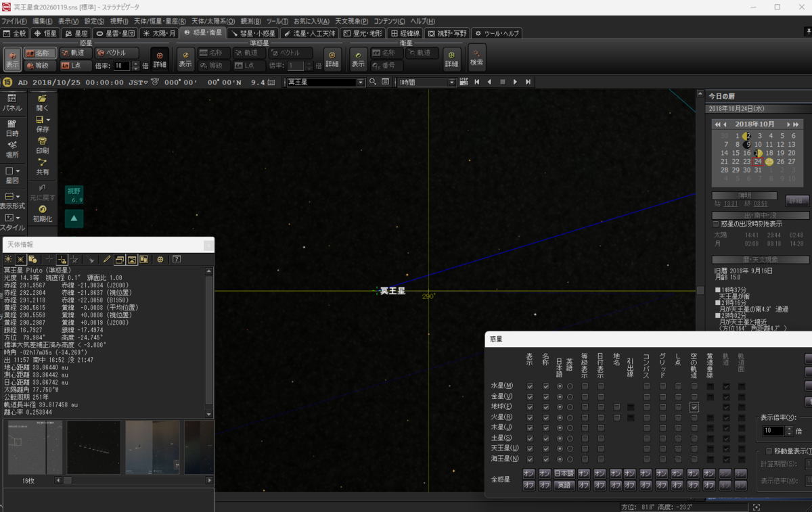Image resolution: width=812 pixels, height=512 pixels.
Task: Toggle the planet 名称 name labels button
Action: point(40,53)
